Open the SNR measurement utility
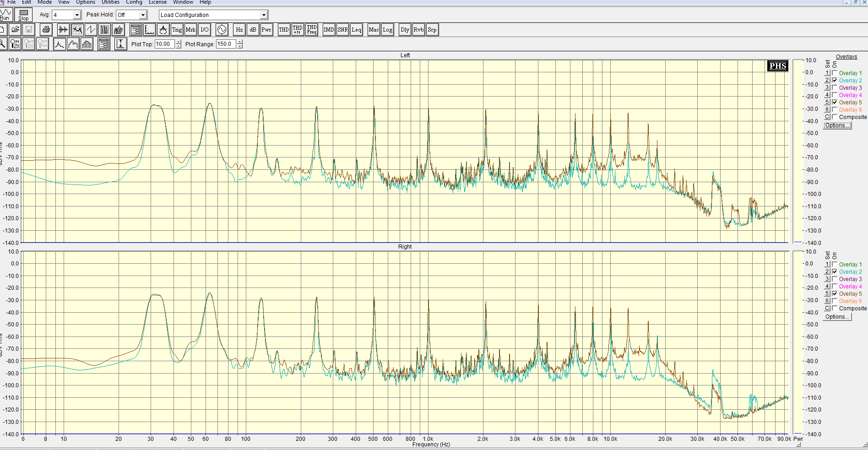Screen dimensions: 868x450 [342, 30]
